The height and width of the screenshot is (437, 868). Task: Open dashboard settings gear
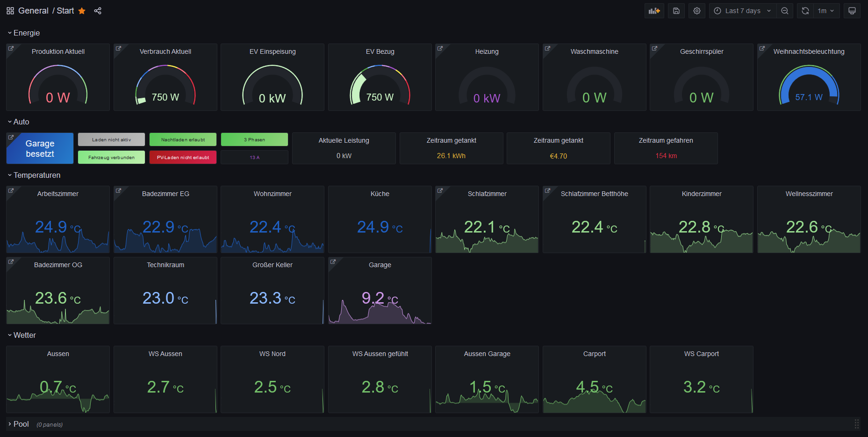point(697,11)
